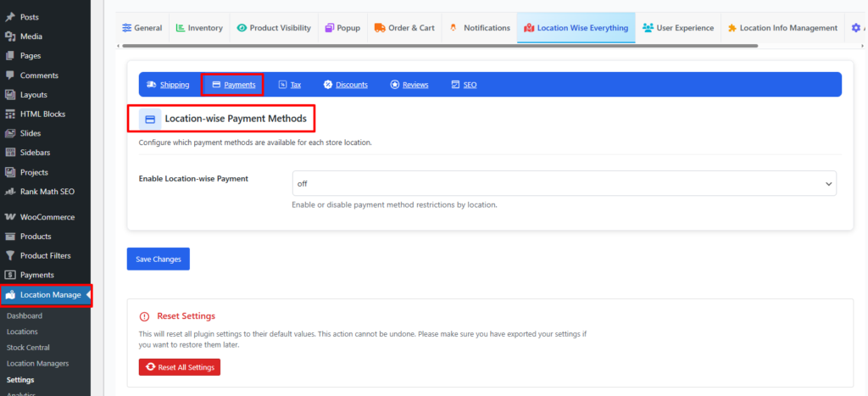Click the Product Filters funnel icon
This screenshot has height=396, width=868.
(x=10, y=255)
